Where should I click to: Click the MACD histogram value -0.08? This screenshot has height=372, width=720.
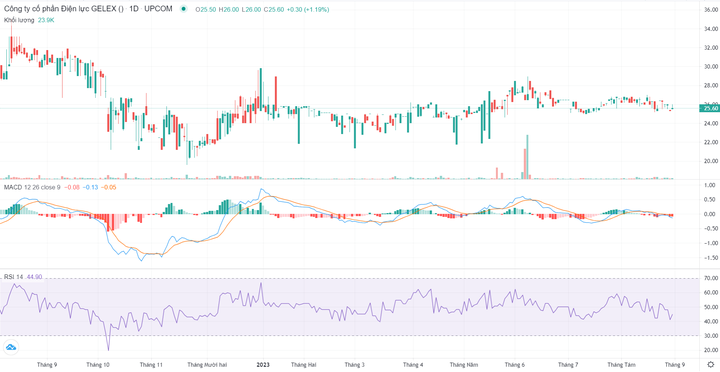pyautogui.click(x=72, y=187)
